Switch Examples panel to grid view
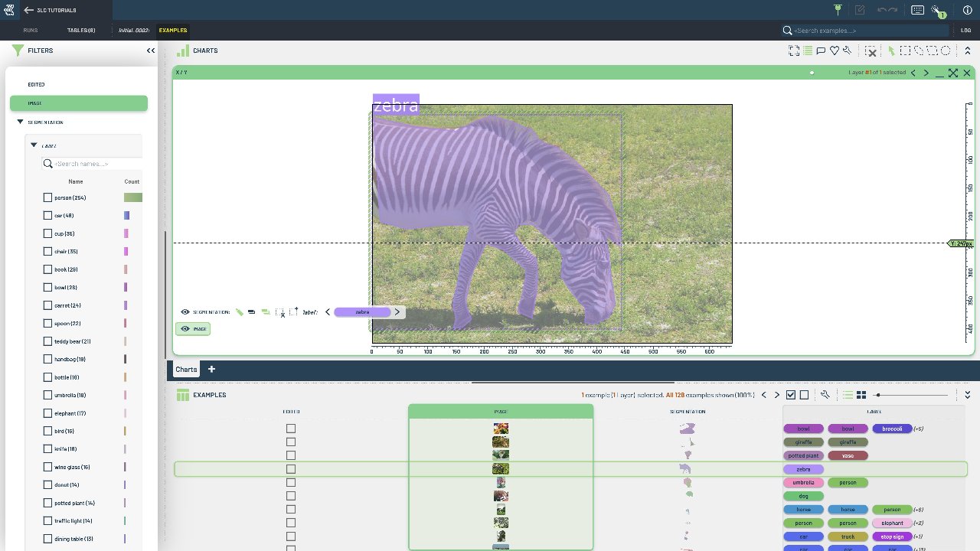Image resolution: width=980 pixels, height=551 pixels. point(861,395)
